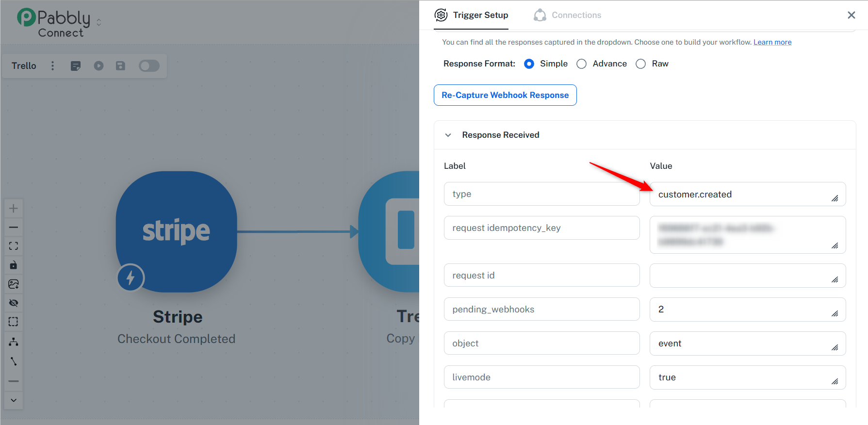Click the request idempotency_key label field

tap(542, 228)
